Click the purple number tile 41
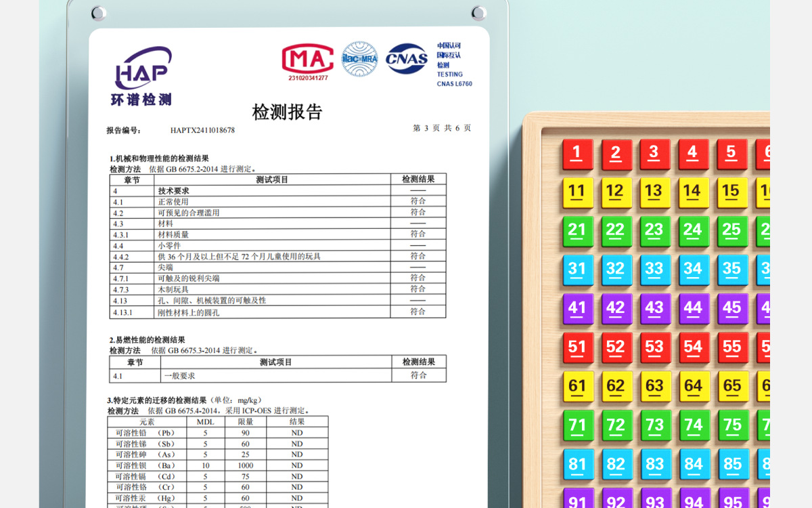Viewport: 812px width, 508px height. click(577, 309)
